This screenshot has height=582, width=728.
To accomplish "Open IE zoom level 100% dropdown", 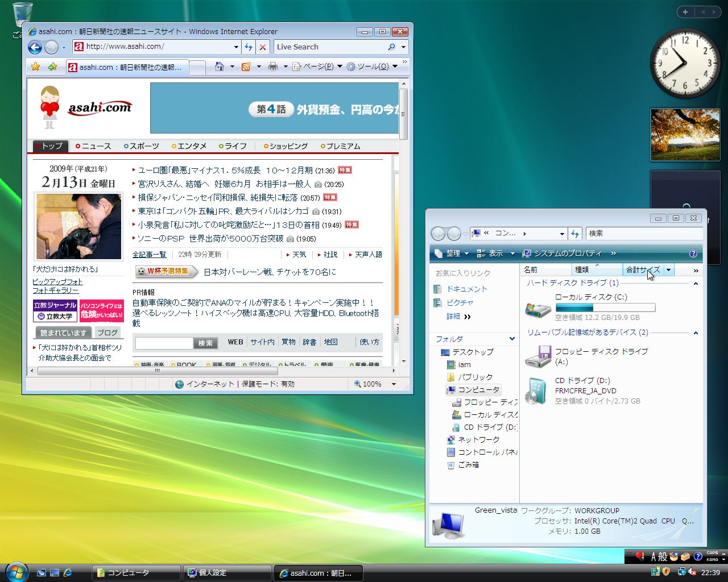I will pyautogui.click(x=394, y=384).
